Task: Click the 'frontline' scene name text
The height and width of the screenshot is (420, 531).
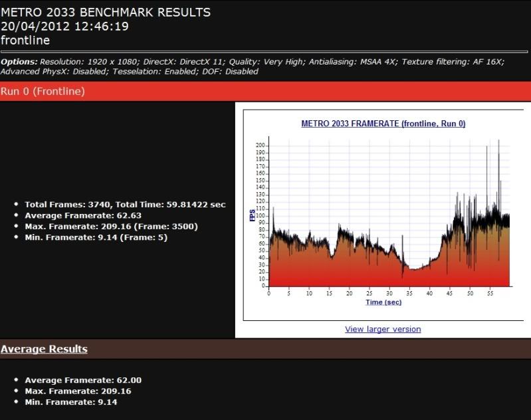Action: pos(25,41)
